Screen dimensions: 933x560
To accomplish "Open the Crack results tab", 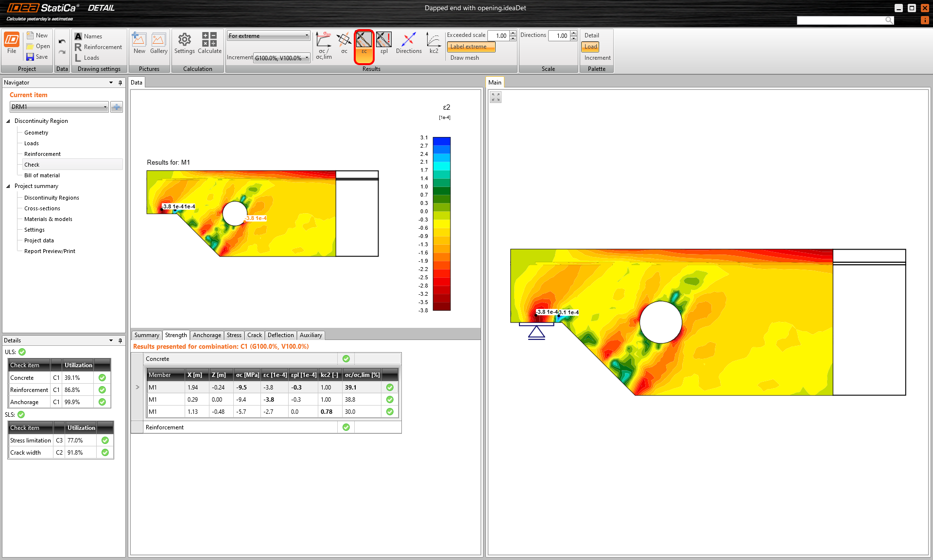I will coord(254,335).
